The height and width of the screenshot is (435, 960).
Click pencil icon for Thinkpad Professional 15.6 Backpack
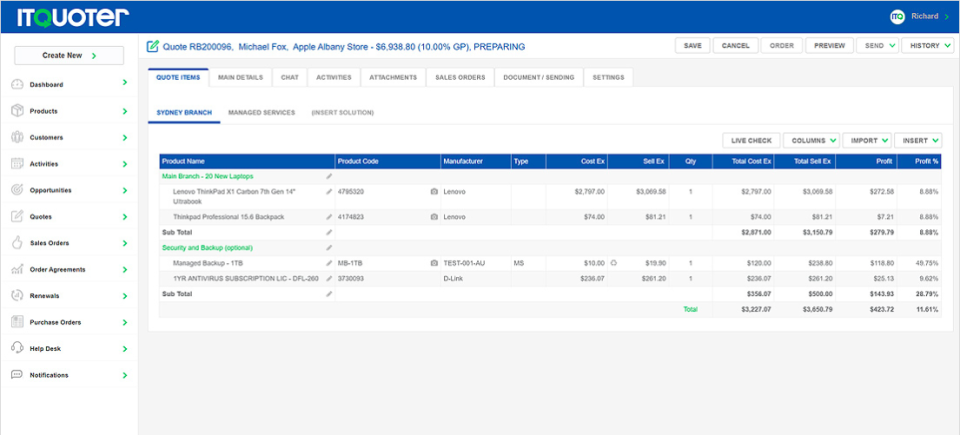pos(329,217)
